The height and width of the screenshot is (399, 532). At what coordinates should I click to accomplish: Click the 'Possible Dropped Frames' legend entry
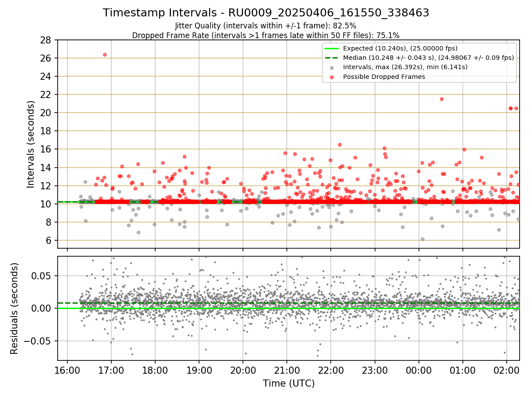coord(384,77)
